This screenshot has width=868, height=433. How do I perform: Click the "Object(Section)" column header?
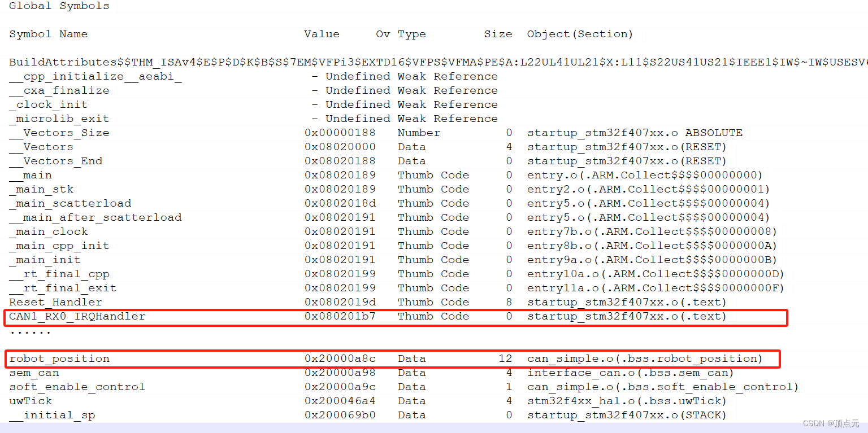[x=580, y=34]
